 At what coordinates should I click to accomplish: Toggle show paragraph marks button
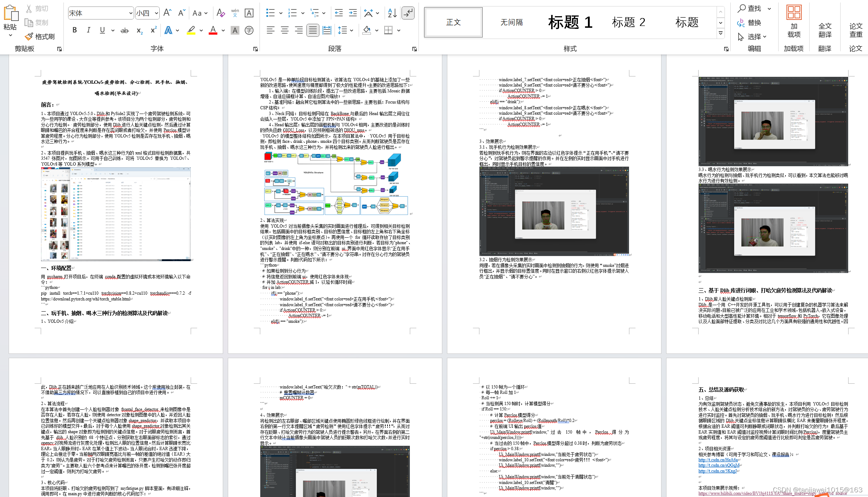pos(408,13)
